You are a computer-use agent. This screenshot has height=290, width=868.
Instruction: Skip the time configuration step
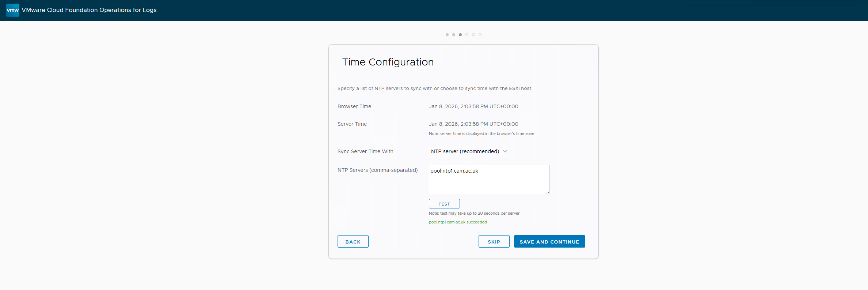pyautogui.click(x=494, y=242)
